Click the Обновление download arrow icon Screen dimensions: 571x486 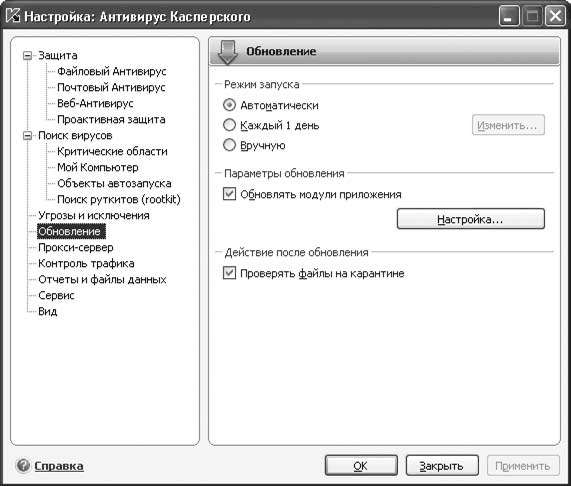228,52
